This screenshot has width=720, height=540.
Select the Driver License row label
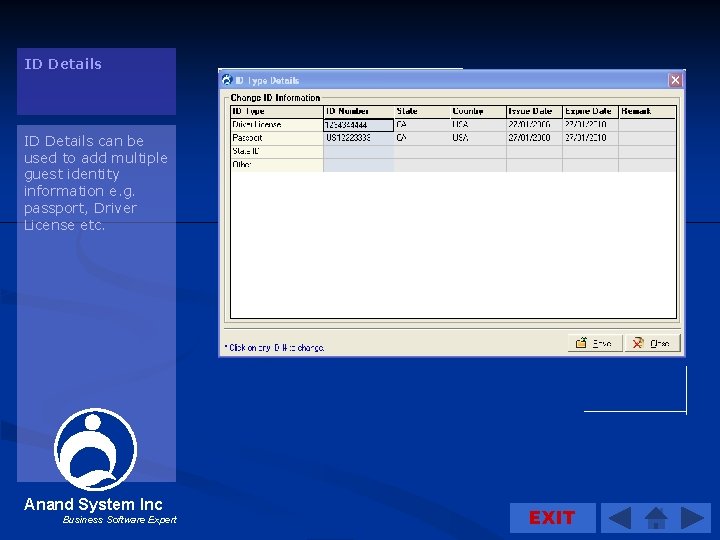click(x=277, y=125)
